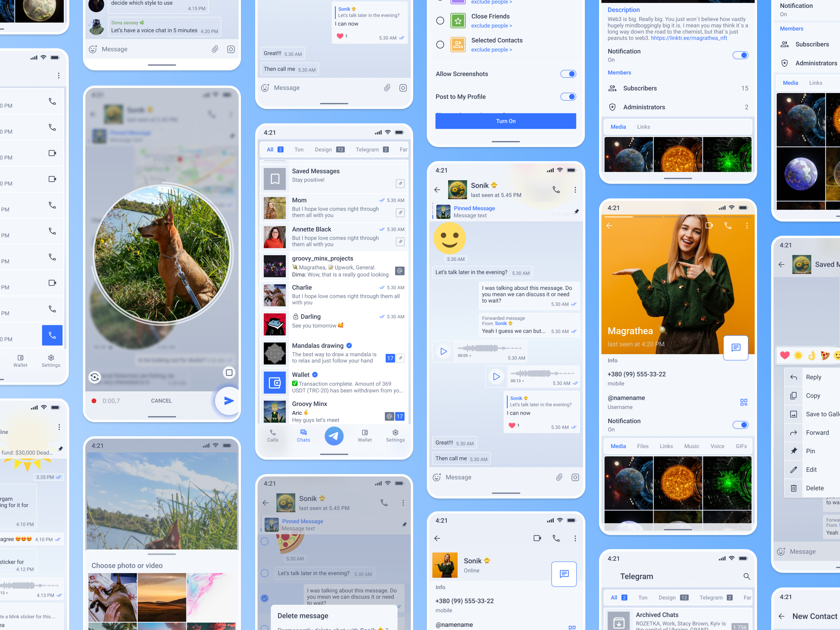Tap the search icon in Telegram header
The image size is (840, 630).
747,576
